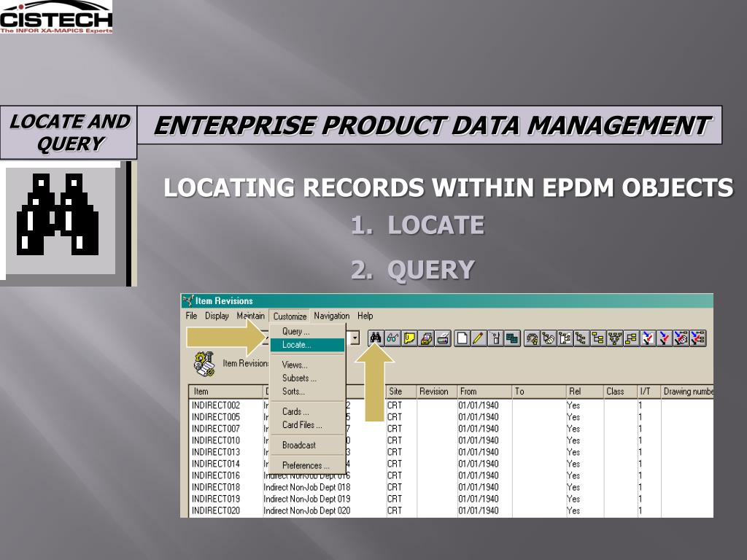Click description Indirect Non-Job Dept 020

[x=307, y=510]
